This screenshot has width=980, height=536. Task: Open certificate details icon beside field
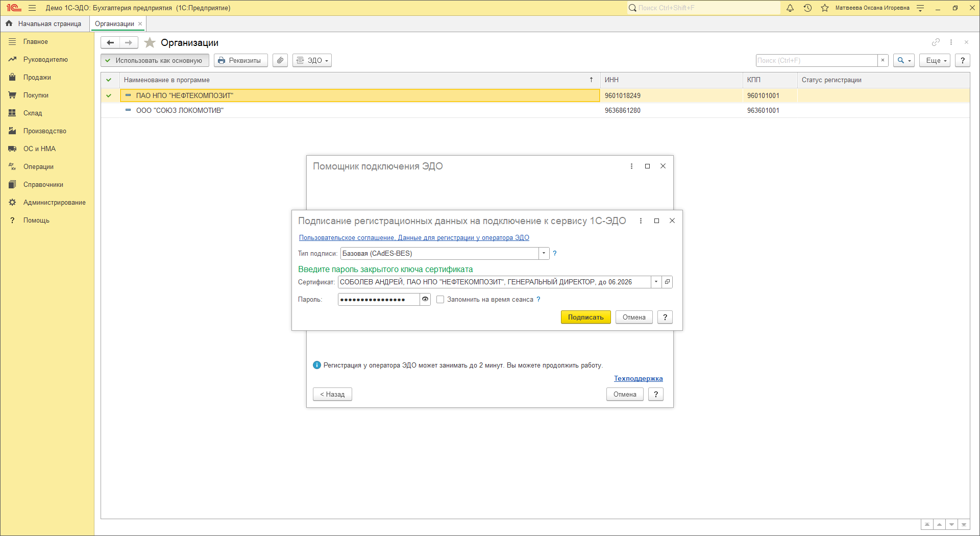pyautogui.click(x=667, y=282)
